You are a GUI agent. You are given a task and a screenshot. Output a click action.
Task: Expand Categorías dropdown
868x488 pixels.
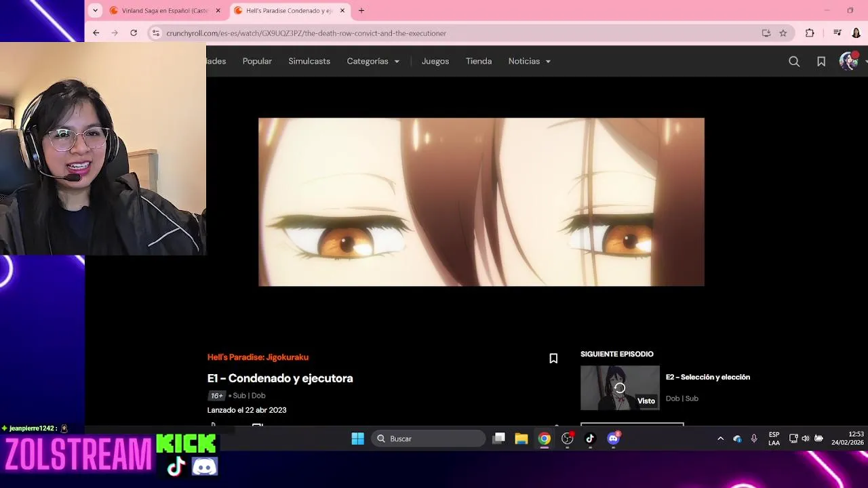[x=373, y=61]
